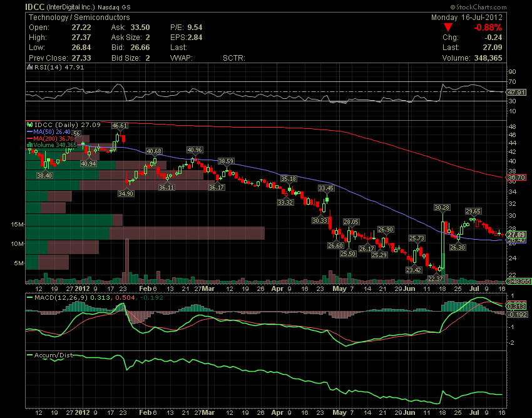Click the -0.88% percent change value
532x418 pixels.
pos(488,28)
